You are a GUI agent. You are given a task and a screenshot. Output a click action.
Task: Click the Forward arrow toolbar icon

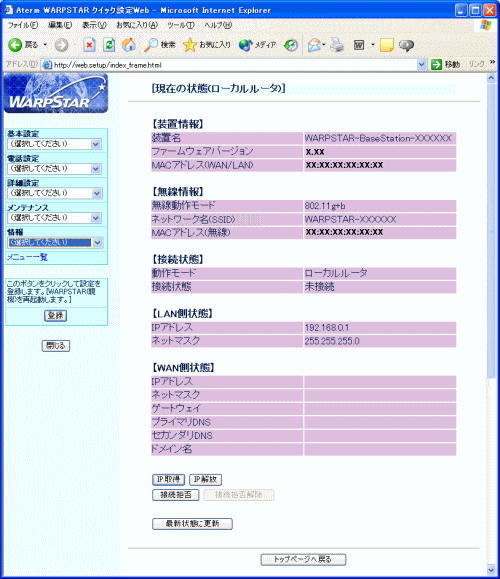[x=62, y=45]
